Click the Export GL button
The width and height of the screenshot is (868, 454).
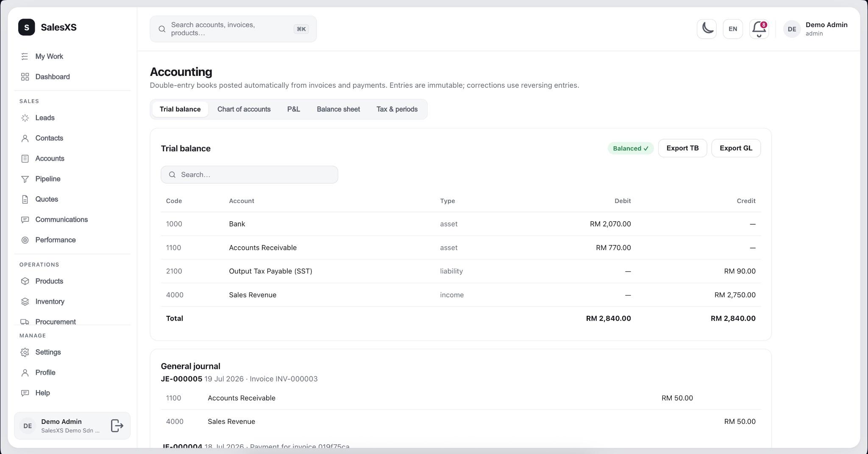(x=736, y=148)
